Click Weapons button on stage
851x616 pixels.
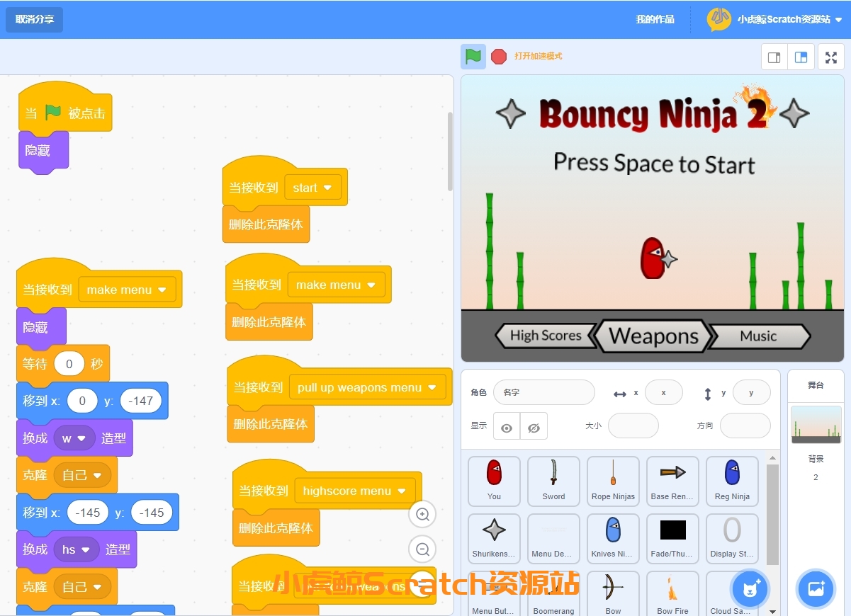[653, 336]
